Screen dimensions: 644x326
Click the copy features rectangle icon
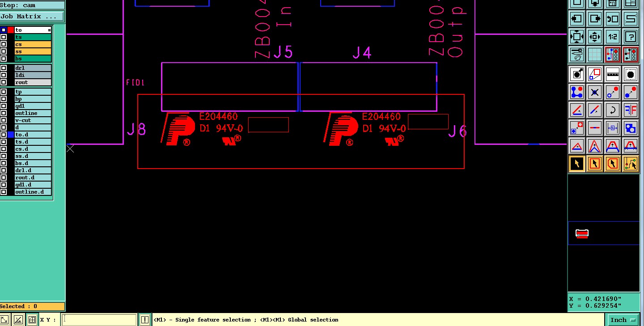coord(595,74)
